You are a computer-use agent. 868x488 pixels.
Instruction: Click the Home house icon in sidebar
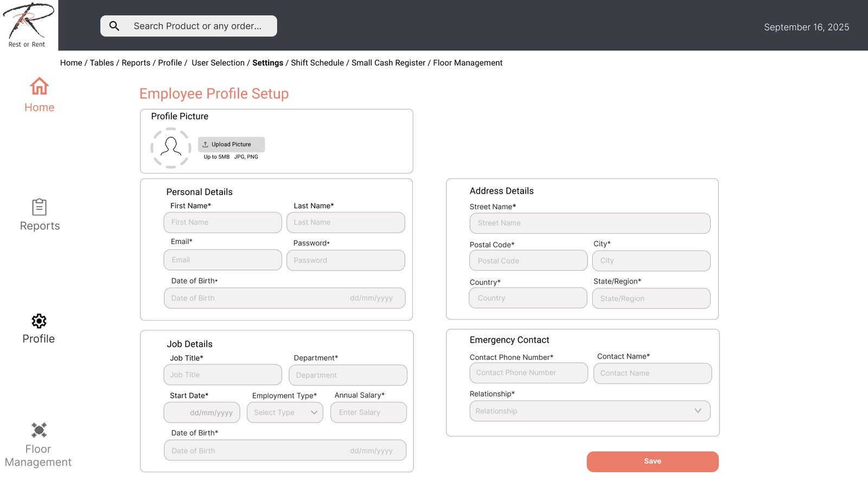pos(39,86)
